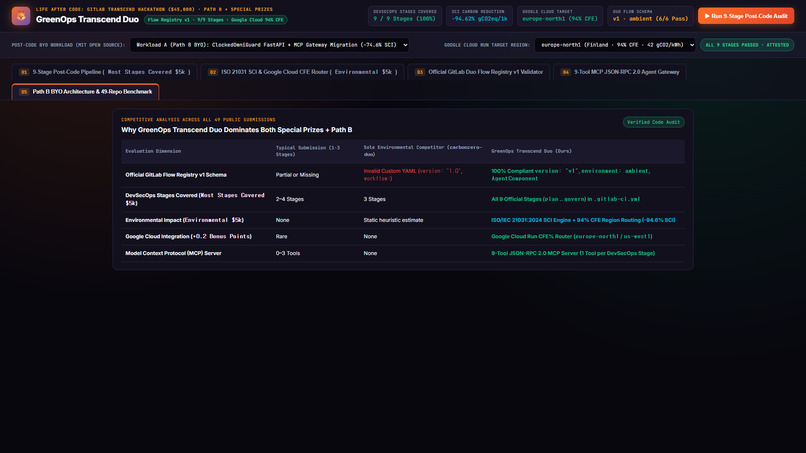Click the '0-3 Tools' cell
This screenshot has height=453, width=806.
287,253
